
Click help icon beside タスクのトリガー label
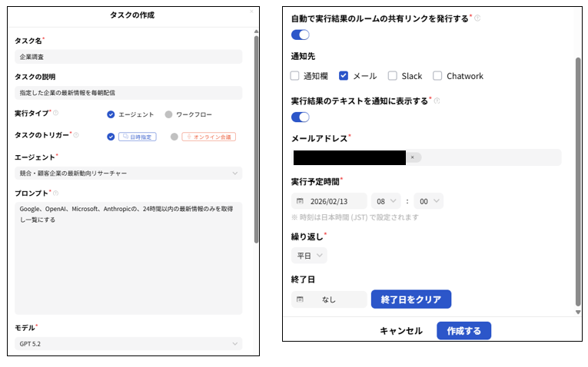(x=75, y=134)
